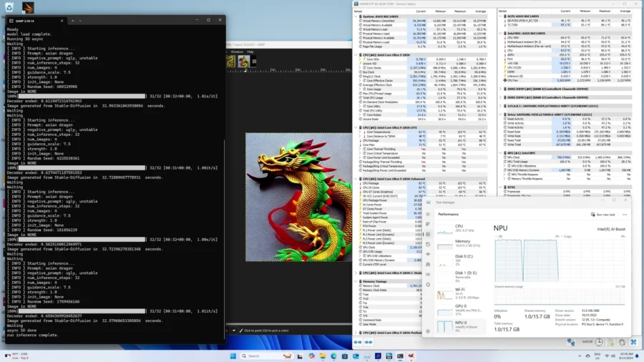Open Startup apps page in Task Manager

[428, 254]
